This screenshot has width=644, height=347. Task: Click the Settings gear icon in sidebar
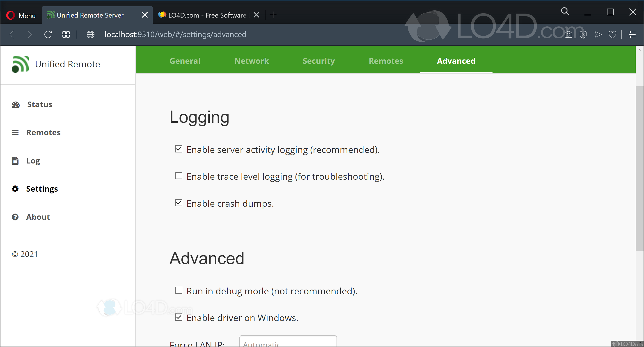click(x=16, y=189)
